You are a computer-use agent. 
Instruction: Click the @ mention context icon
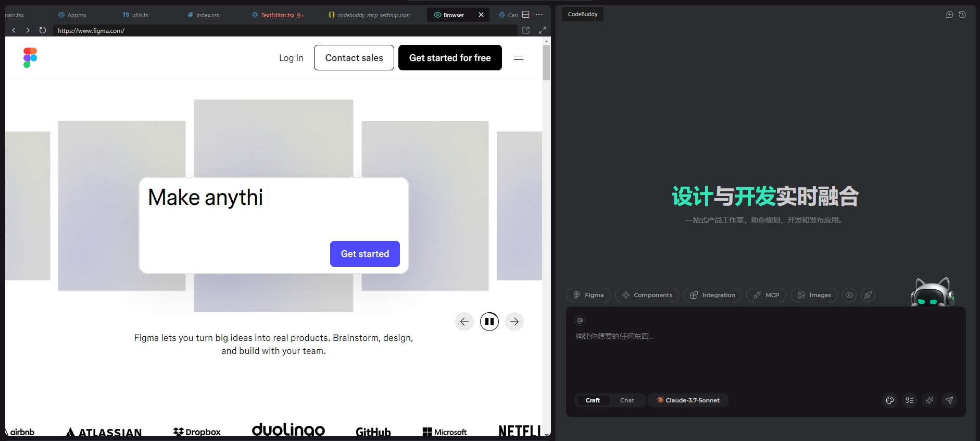pyautogui.click(x=580, y=321)
